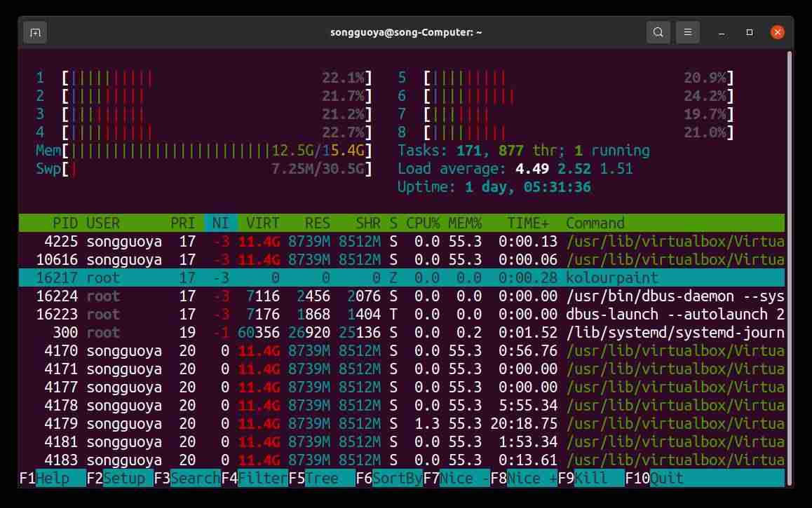
Task: Minimize the terminal window
Action: (x=722, y=33)
